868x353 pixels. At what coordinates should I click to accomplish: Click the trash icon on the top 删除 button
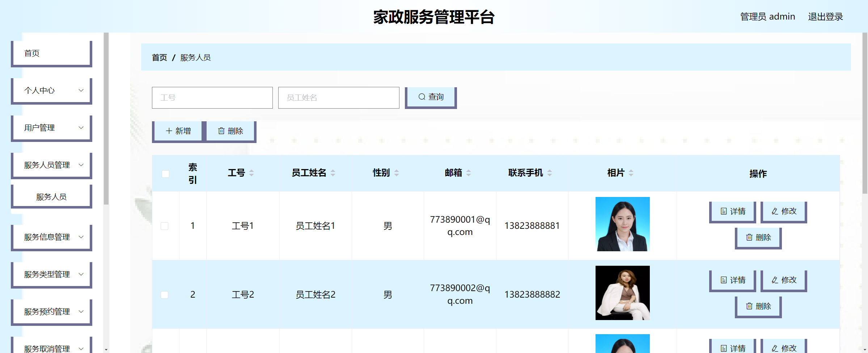pyautogui.click(x=222, y=131)
